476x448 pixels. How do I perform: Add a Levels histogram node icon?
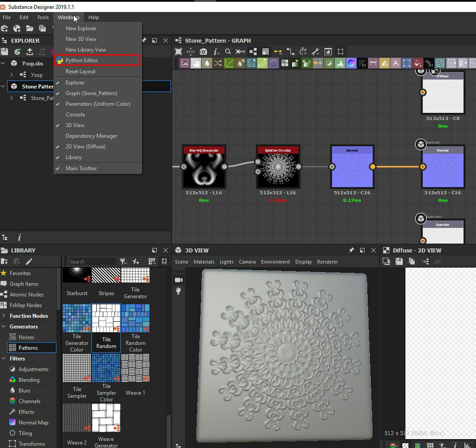tap(340, 63)
